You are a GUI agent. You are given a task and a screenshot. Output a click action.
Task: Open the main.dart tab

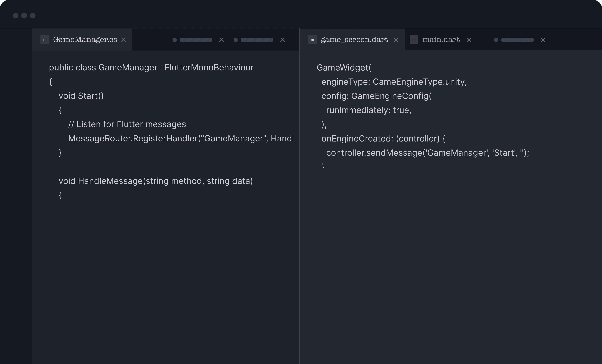pyautogui.click(x=441, y=40)
